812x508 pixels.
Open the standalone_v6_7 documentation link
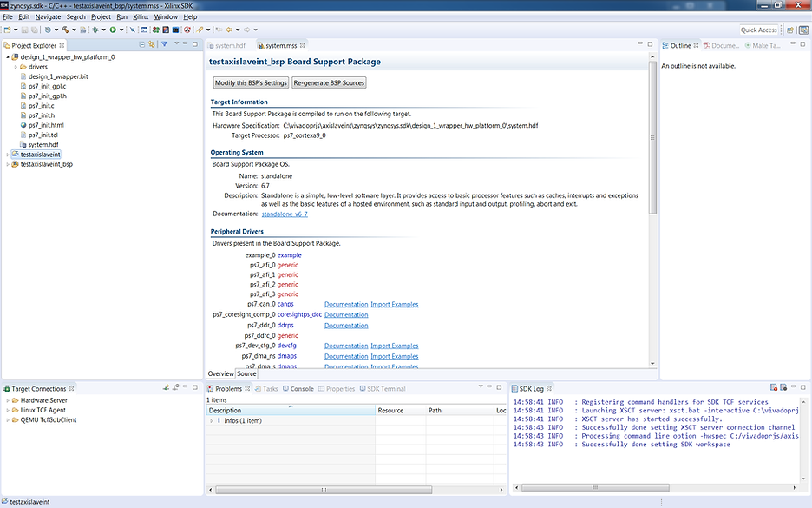285,214
